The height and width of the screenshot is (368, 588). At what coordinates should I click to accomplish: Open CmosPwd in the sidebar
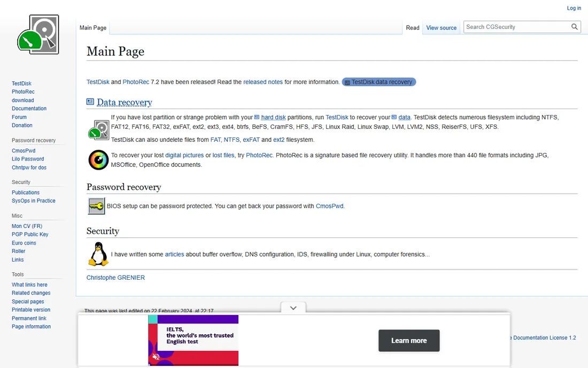point(24,150)
